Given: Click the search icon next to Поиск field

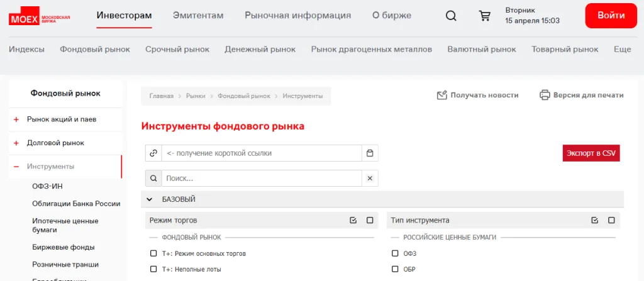Looking at the screenshot, I should tap(153, 179).
